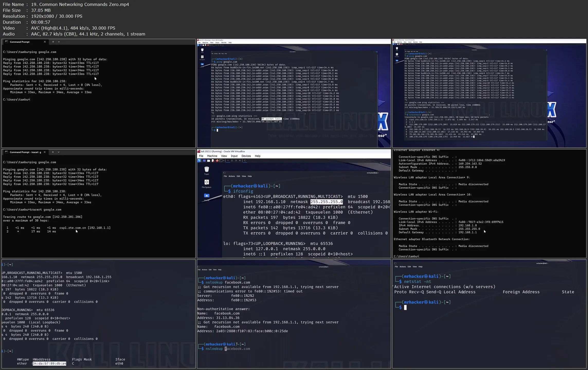Screen dimensions: 588x370
Task: Switch to workspace 4 in the Kali panel
Action: (x=240, y=160)
